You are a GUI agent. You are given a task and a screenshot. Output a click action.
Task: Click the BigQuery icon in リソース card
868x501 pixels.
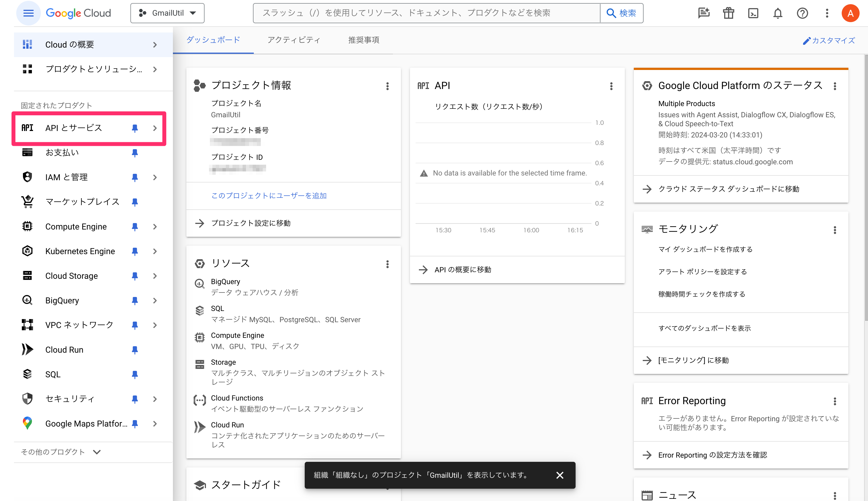point(200,284)
